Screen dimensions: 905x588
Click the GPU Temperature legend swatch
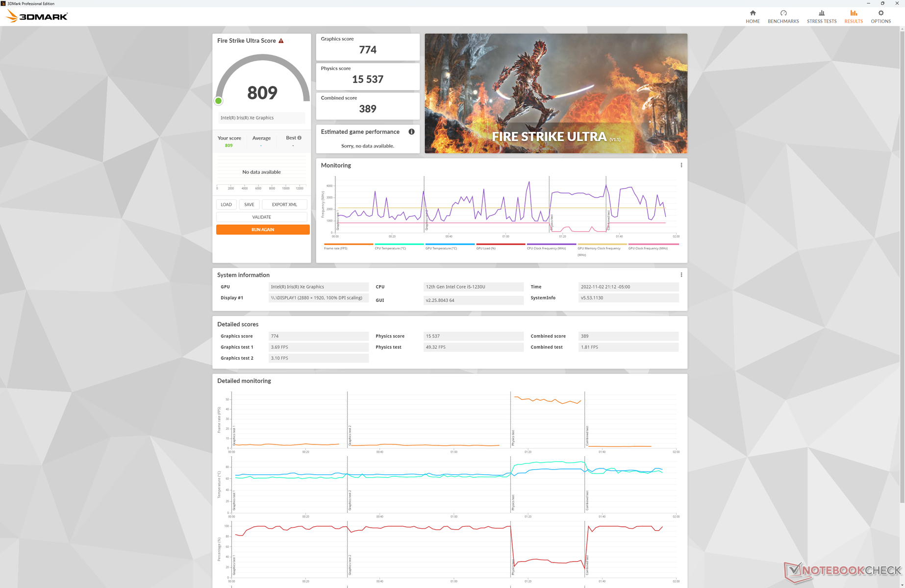[x=450, y=244]
